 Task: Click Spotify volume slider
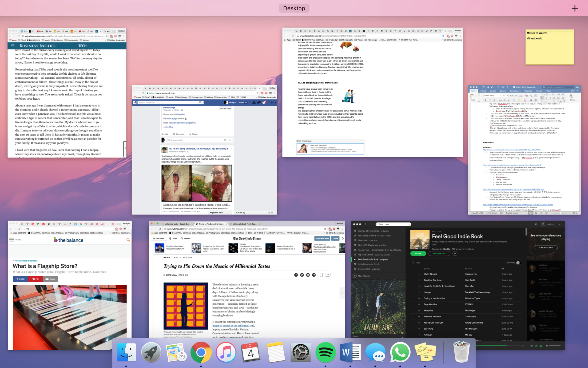pyautogui.click(x=555, y=346)
